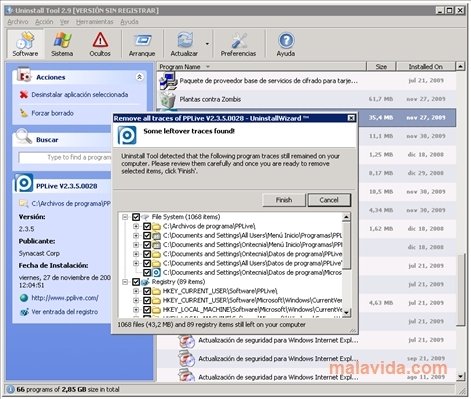Click the registry icon beside Ver entrada
The width and height of the screenshot is (471, 399).
(24, 312)
